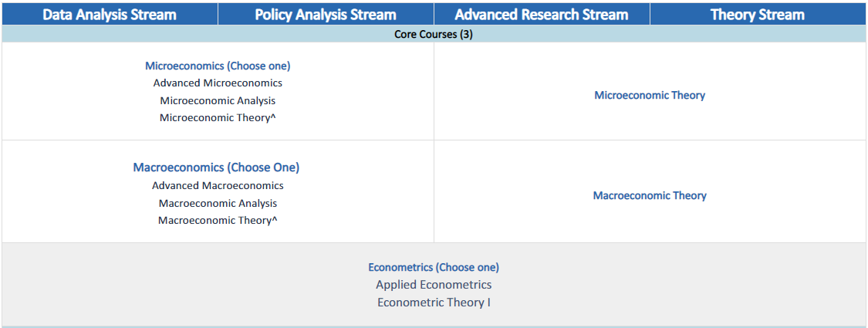This screenshot has height=328, width=868.
Task: Select the Applied Econometrics course
Action: (x=434, y=285)
